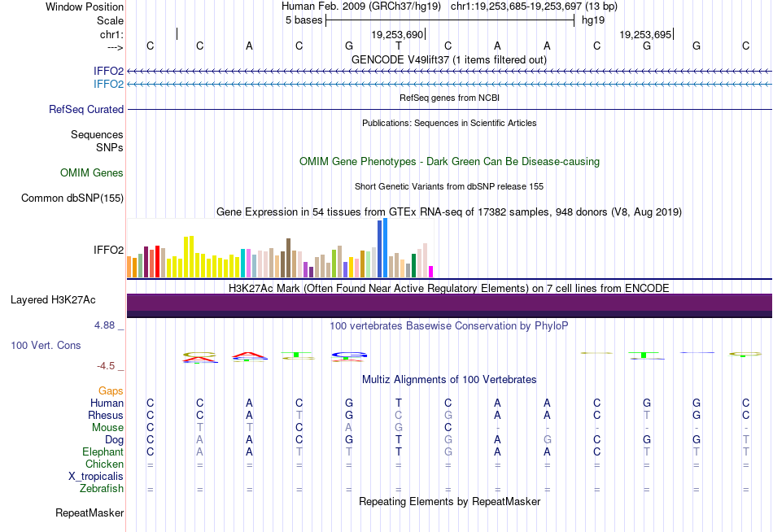The image size is (773, 532).
Task: Click the tall brown bar in the GTEx chart
Action: coord(289,258)
